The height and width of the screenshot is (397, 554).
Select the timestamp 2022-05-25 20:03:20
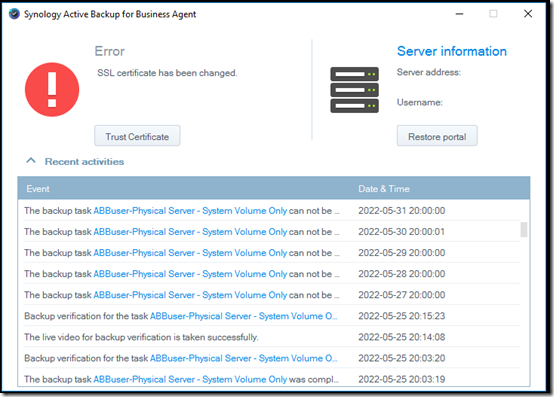(x=402, y=358)
